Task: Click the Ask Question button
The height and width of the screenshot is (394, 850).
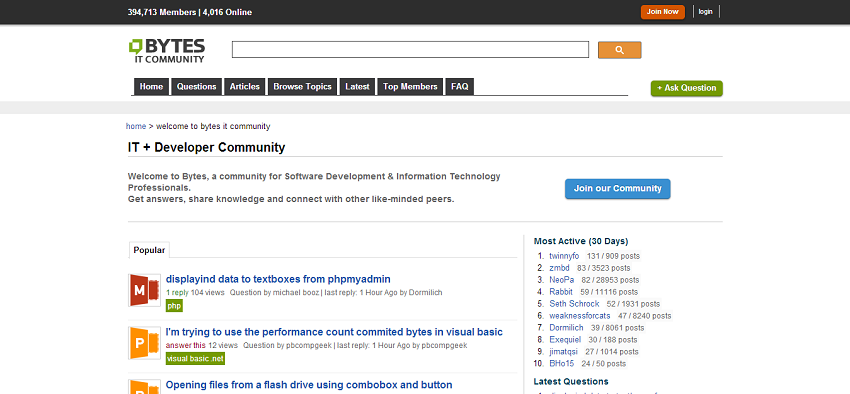Action: 687,88
